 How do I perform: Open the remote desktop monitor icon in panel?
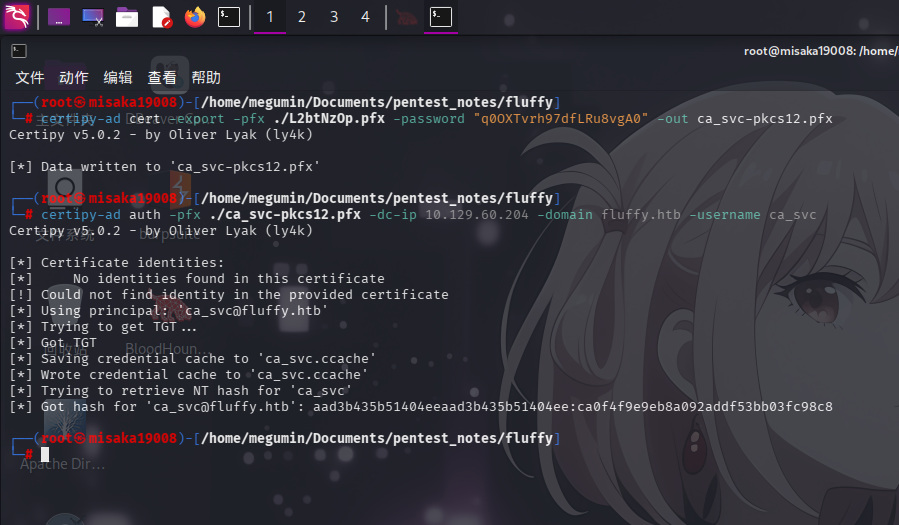click(x=92, y=17)
